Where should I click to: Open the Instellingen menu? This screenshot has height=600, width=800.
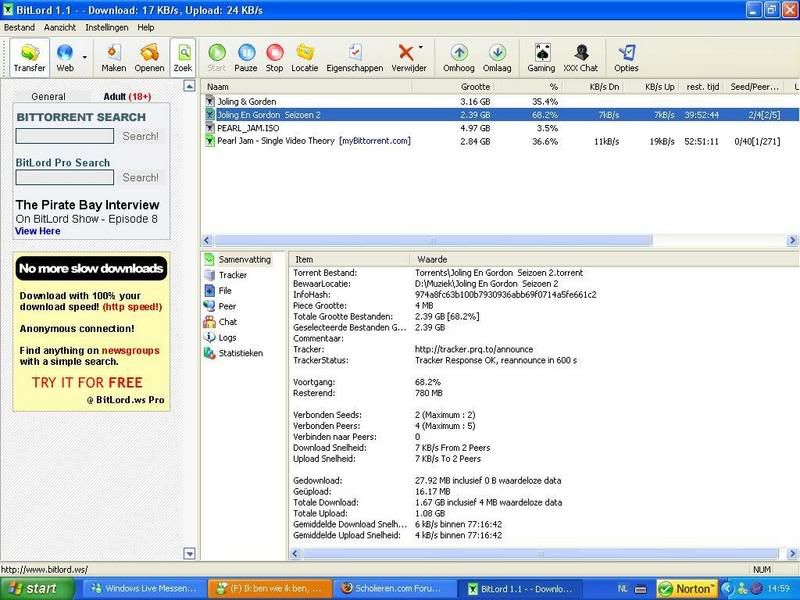107,28
